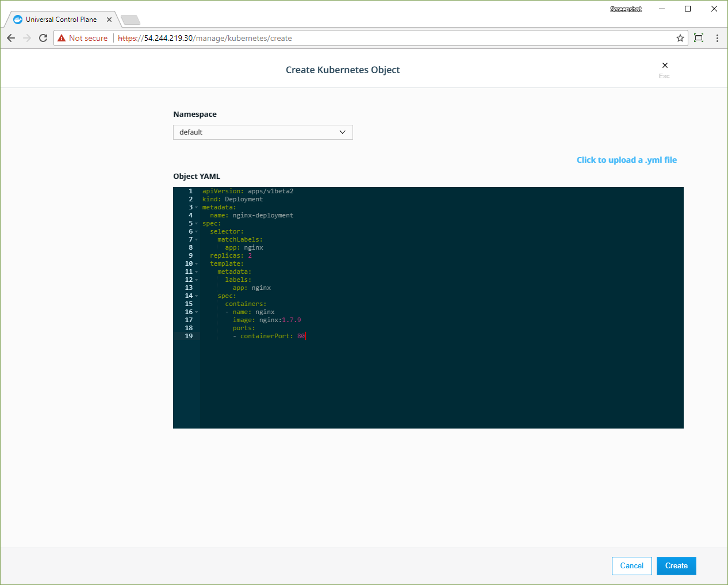Fold the matchLabels section on line 7

[197, 240]
